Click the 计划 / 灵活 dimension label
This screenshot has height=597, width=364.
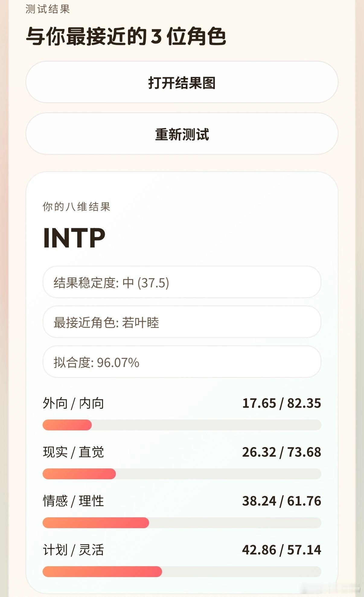tap(73, 550)
